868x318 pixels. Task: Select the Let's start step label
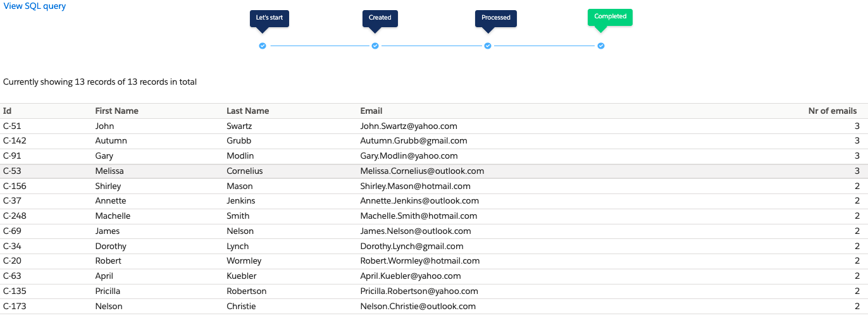(x=269, y=18)
